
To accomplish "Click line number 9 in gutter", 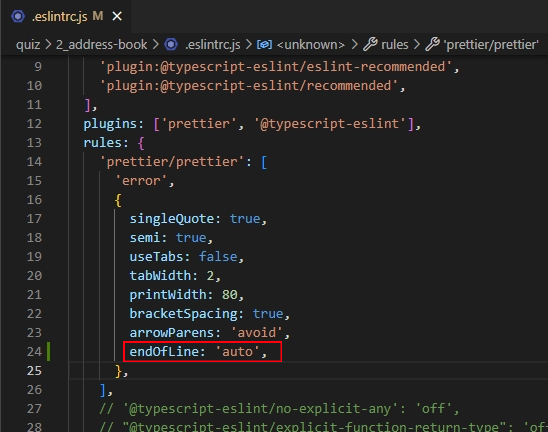I will click(38, 66).
